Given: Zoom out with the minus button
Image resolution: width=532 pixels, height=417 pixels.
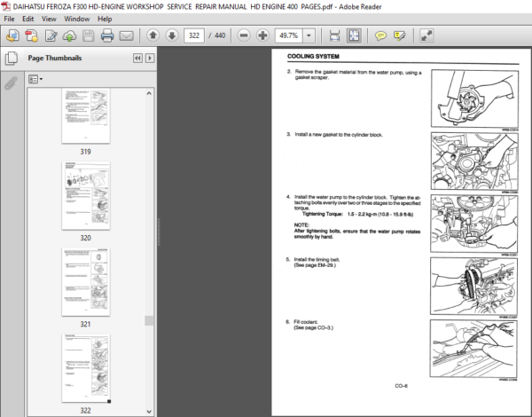Looking at the screenshot, I should pyautogui.click(x=244, y=35).
